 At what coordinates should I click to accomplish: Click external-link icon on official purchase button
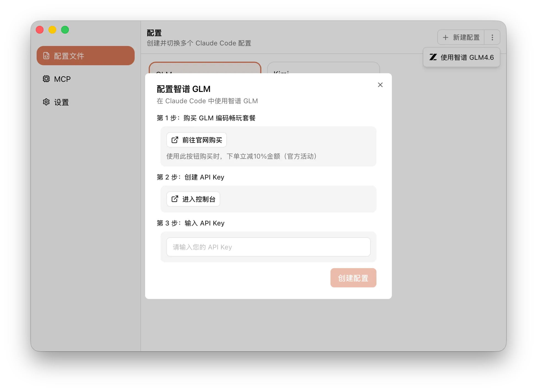point(175,140)
